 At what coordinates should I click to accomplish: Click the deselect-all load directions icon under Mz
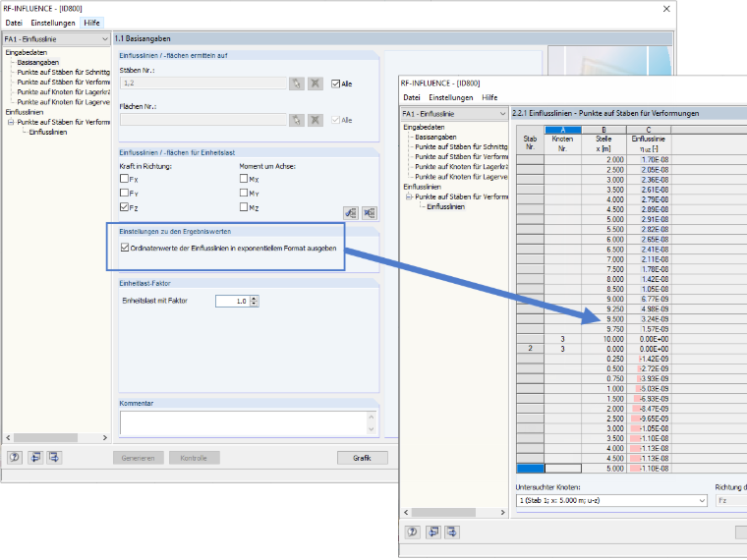[x=370, y=213]
